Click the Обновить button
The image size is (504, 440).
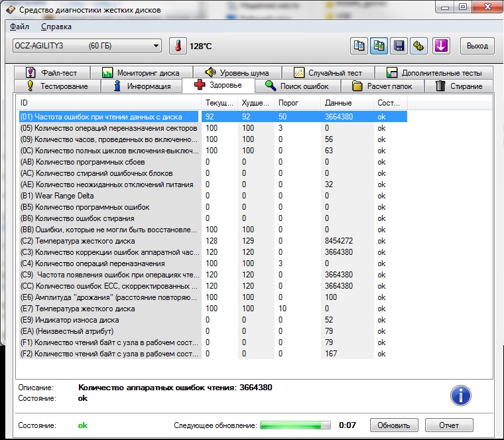click(394, 425)
